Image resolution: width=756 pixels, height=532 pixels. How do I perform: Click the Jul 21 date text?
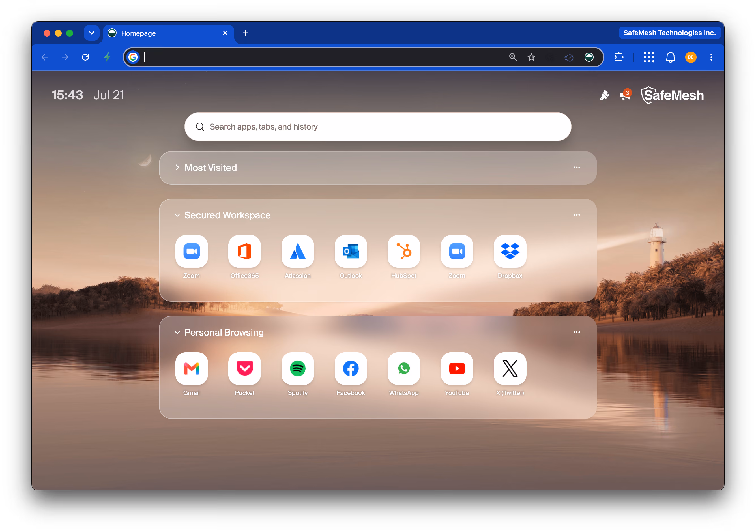tap(109, 95)
